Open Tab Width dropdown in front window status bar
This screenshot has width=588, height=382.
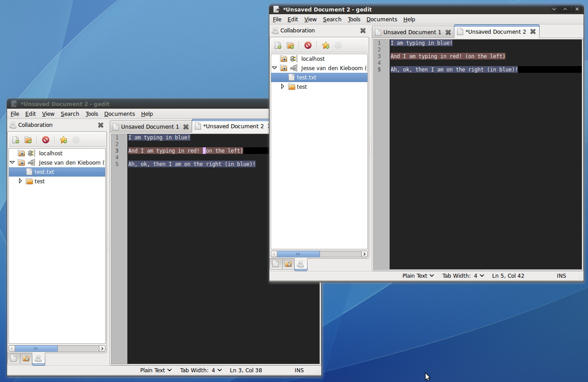point(463,276)
